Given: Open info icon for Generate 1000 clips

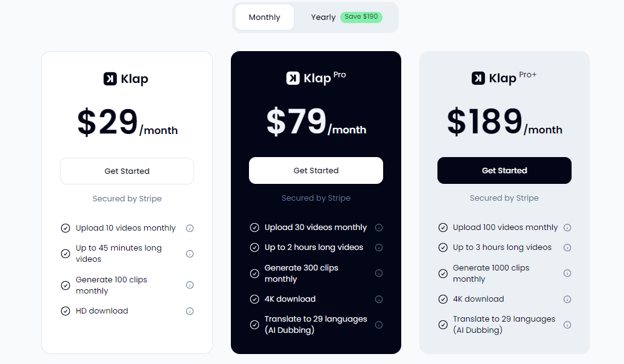Looking at the screenshot, I should (567, 273).
